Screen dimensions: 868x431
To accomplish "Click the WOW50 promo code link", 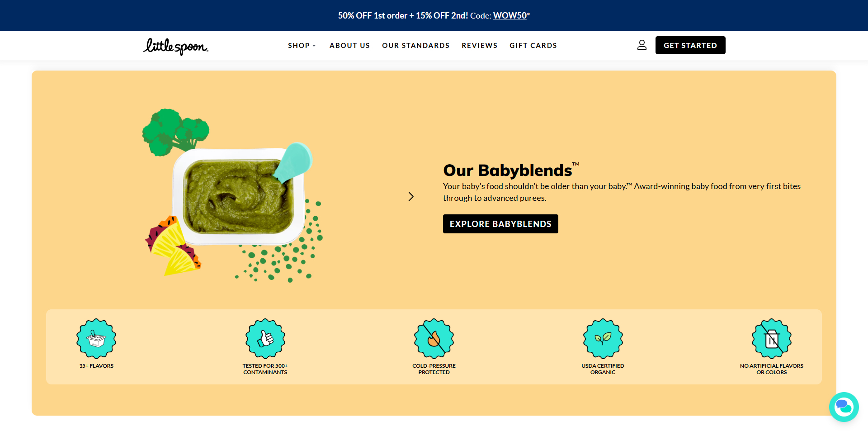I will 509,15.
